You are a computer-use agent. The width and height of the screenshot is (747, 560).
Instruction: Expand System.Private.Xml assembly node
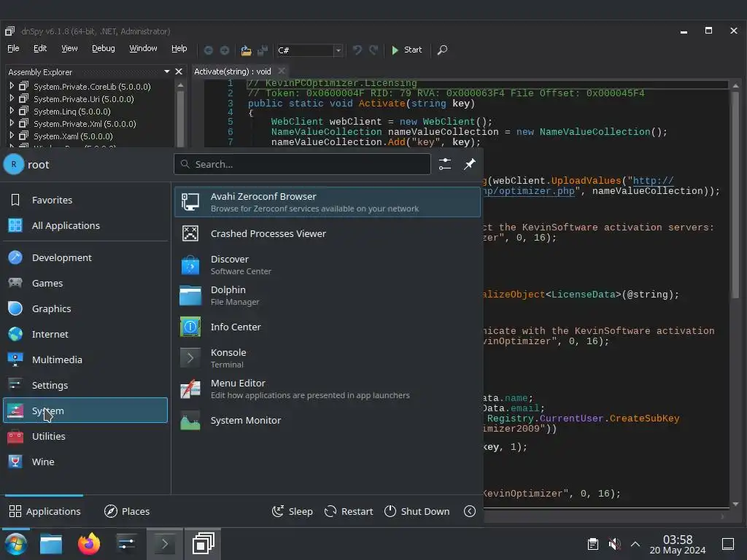pos(12,123)
